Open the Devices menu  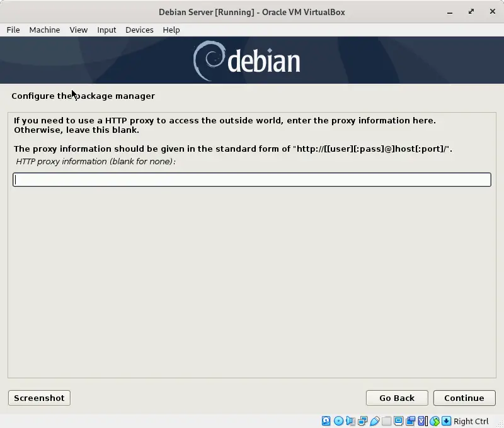click(x=139, y=30)
